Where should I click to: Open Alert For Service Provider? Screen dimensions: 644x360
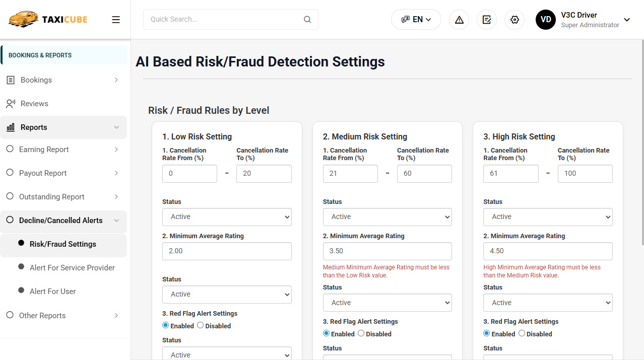(63, 268)
